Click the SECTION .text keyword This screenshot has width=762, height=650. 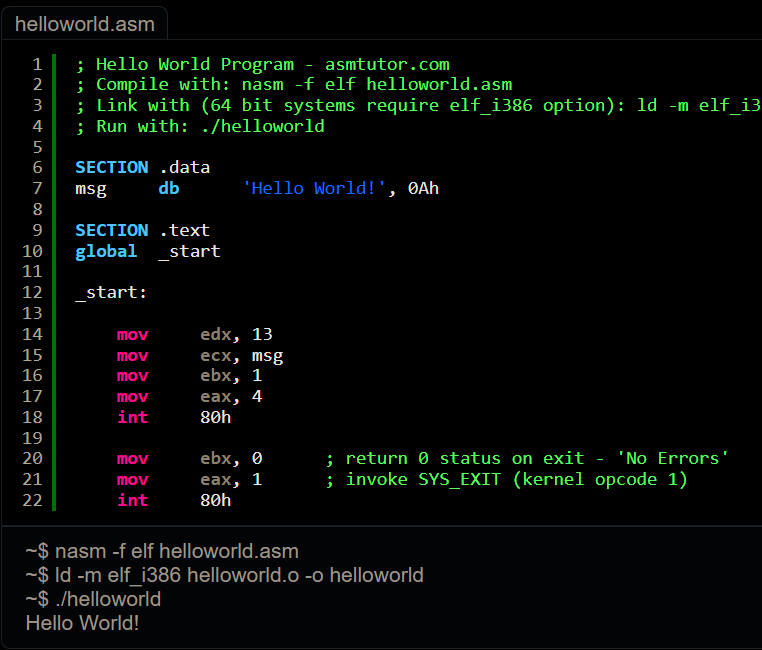pyautogui.click(x=111, y=230)
